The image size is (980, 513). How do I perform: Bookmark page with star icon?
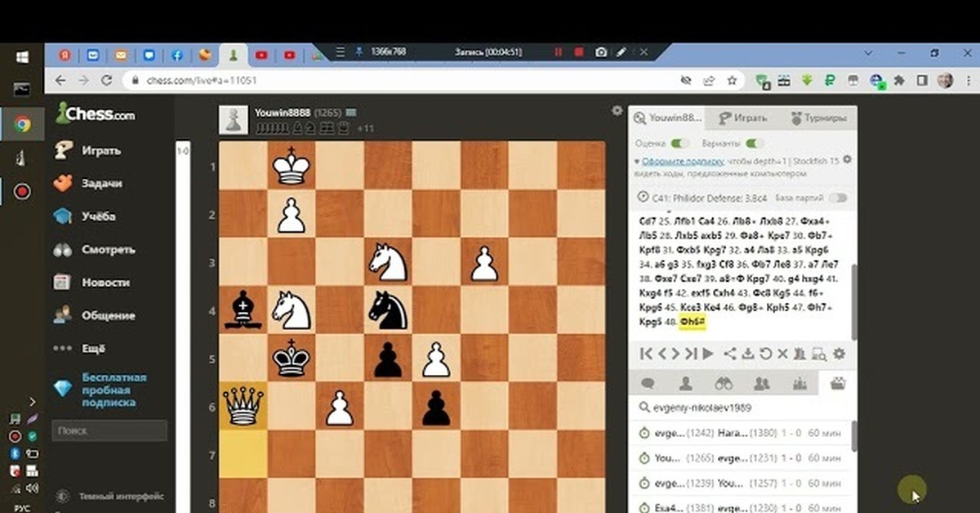coord(733,81)
